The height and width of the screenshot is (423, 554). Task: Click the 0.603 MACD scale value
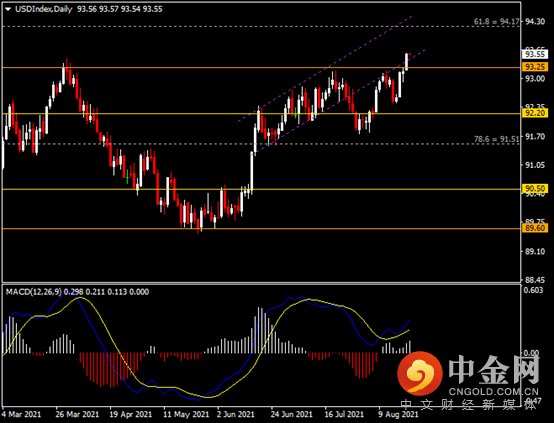[533, 290]
